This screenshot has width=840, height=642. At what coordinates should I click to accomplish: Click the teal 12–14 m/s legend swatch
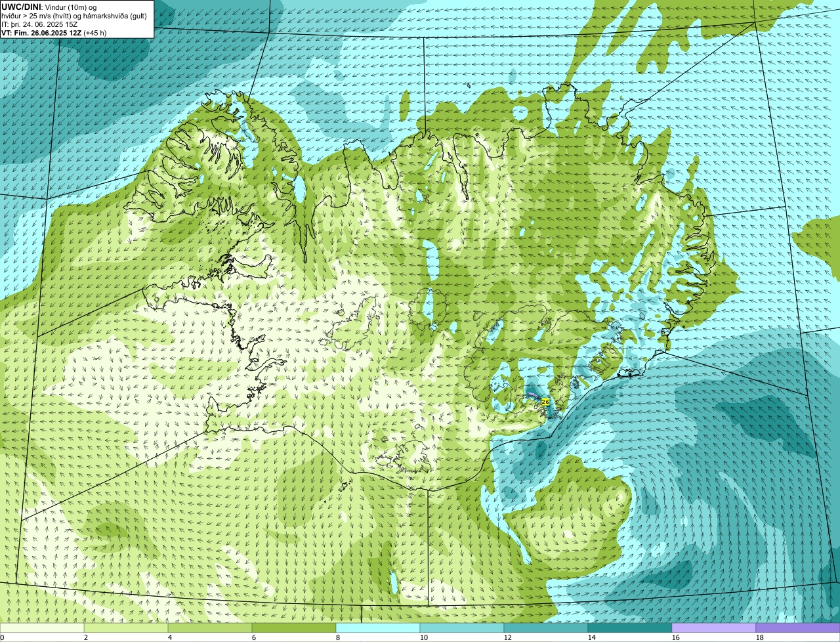[x=547, y=628]
